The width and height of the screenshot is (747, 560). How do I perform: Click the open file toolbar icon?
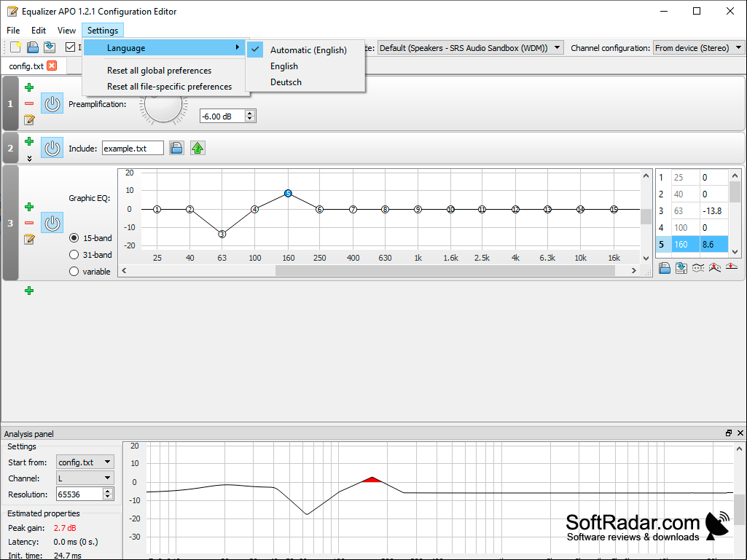coord(32,47)
